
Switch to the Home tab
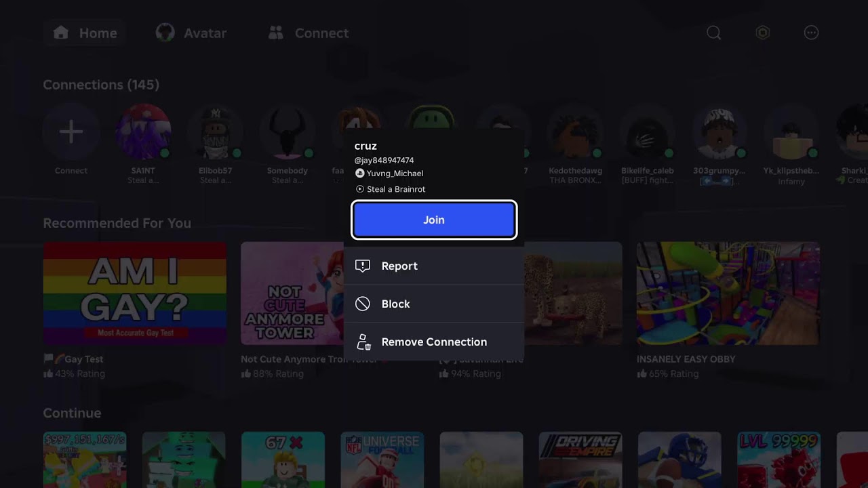[x=85, y=33]
